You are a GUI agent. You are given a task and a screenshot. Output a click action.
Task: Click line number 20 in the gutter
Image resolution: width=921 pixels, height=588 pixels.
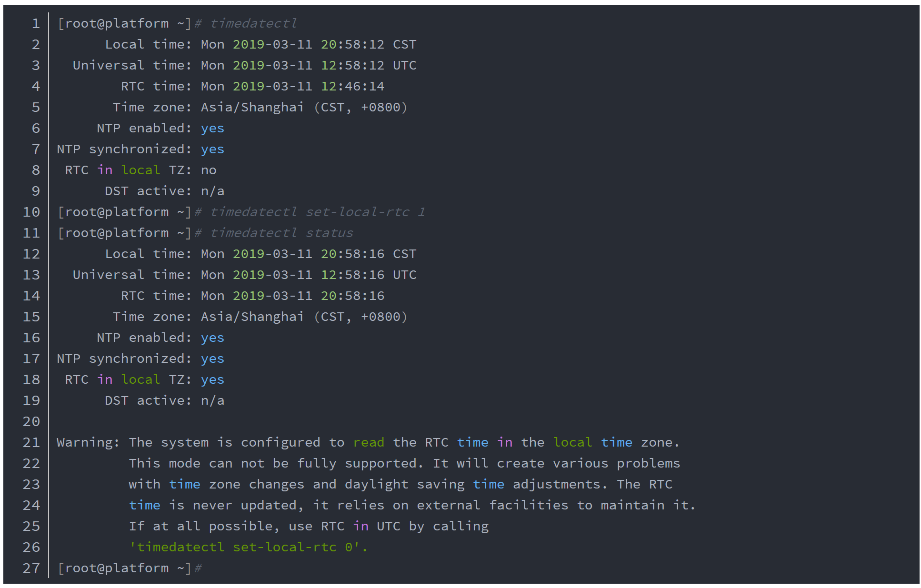click(31, 421)
